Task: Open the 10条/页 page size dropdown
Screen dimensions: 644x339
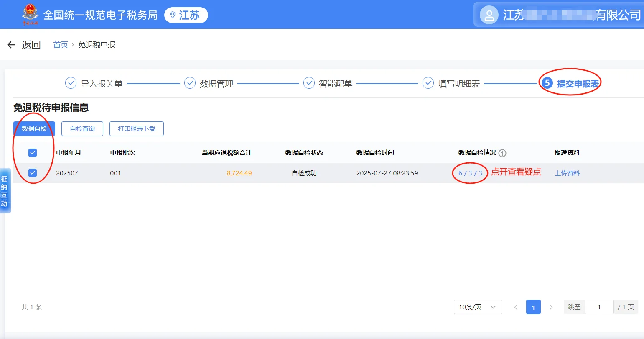Action: (x=477, y=307)
